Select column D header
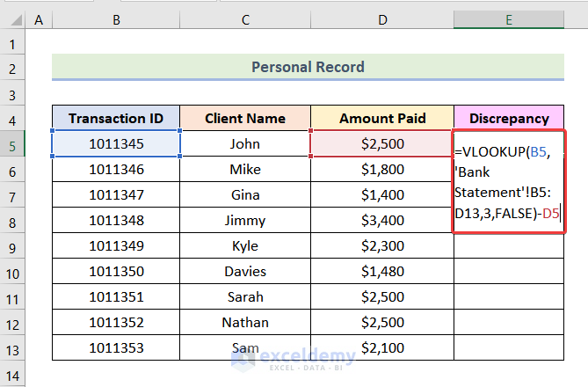Screen dimensions: 588x387 pyautogui.click(x=382, y=19)
